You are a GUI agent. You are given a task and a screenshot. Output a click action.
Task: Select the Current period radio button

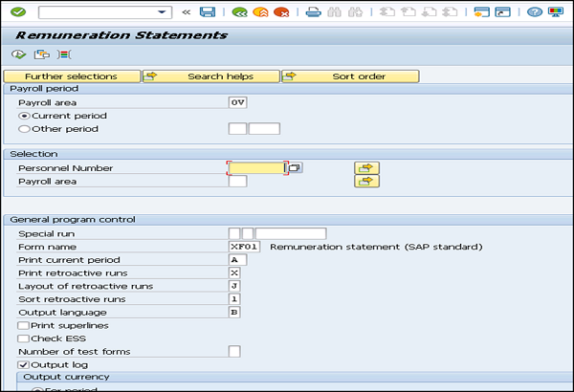24,116
